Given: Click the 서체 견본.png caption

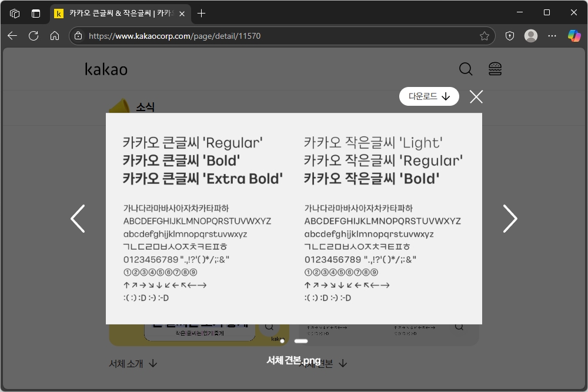Looking at the screenshot, I should pos(293,360).
